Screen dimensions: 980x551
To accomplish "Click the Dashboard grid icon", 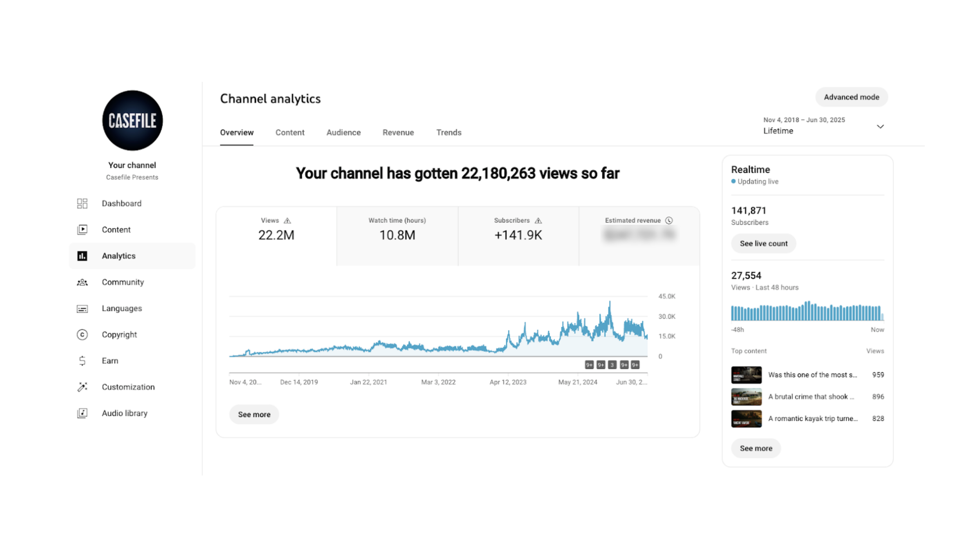I will coord(82,203).
